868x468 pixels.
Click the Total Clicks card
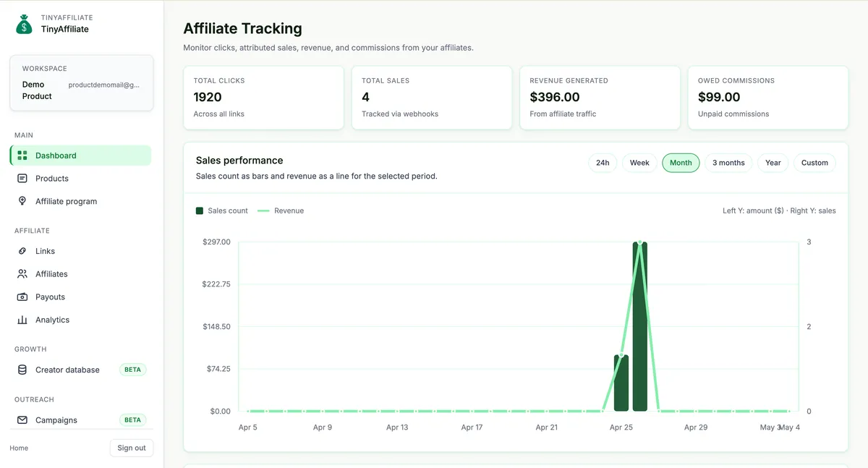[x=264, y=98]
